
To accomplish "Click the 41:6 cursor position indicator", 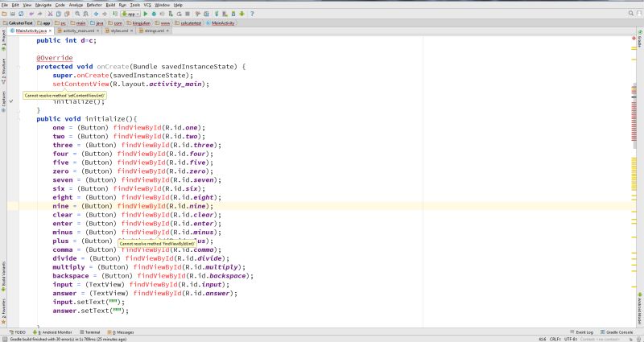I will pos(542,339).
